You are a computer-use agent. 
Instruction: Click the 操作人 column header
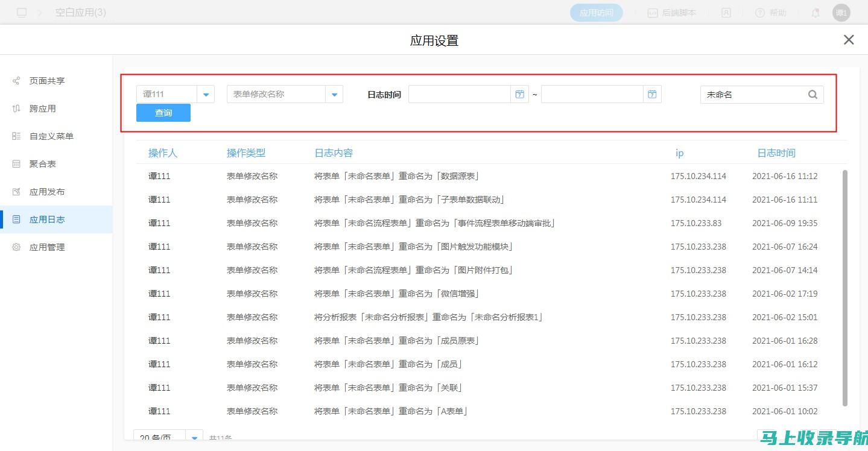click(x=163, y=153)
